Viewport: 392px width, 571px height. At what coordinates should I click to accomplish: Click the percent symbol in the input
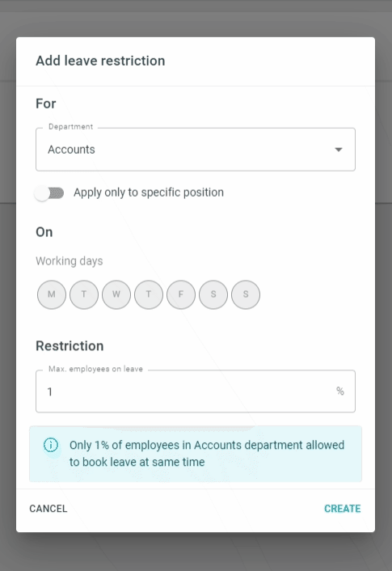pos(340,391)
